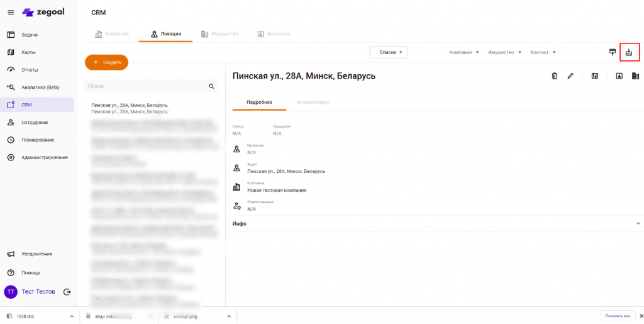Screen dimensions: 644x324
Task: Click the Поиск search input field
Action: click(145, 86)
